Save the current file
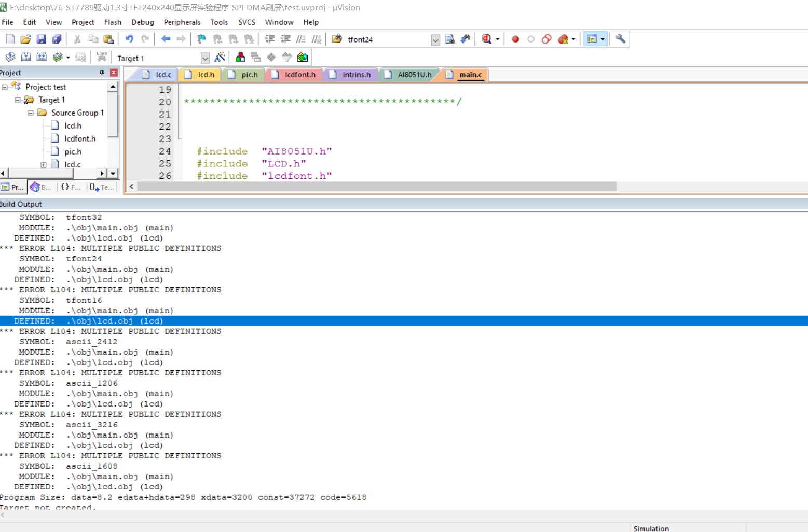The image size is (808, 532). click(x=41, y=39)
